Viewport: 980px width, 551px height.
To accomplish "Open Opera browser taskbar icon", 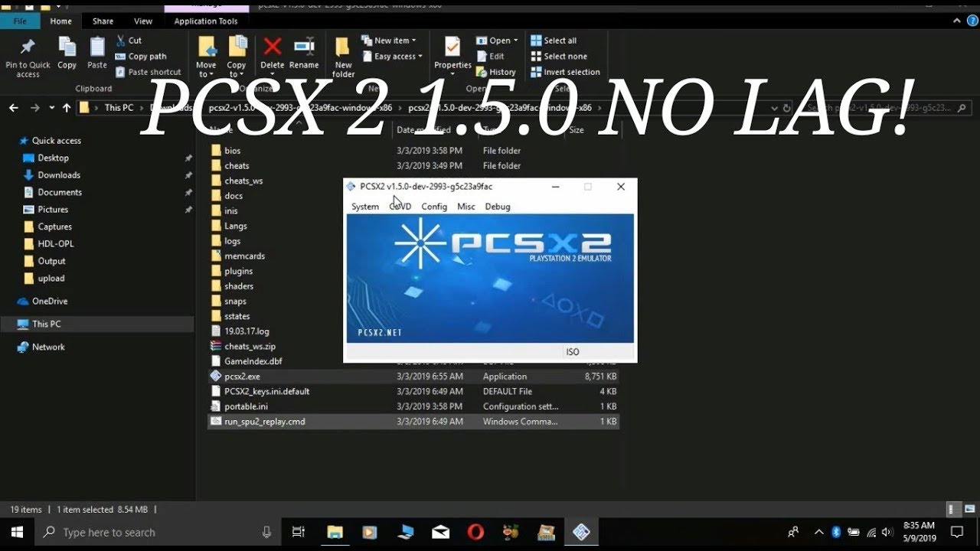I will click(475, 532).
